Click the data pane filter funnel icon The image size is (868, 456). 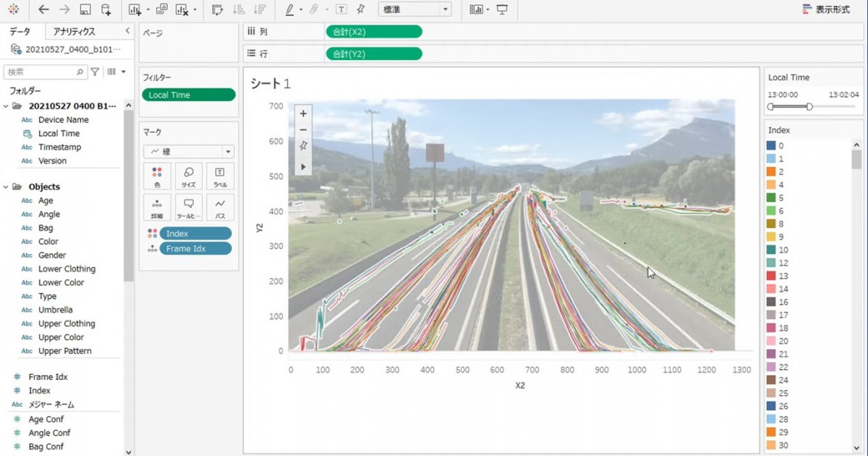95,72
